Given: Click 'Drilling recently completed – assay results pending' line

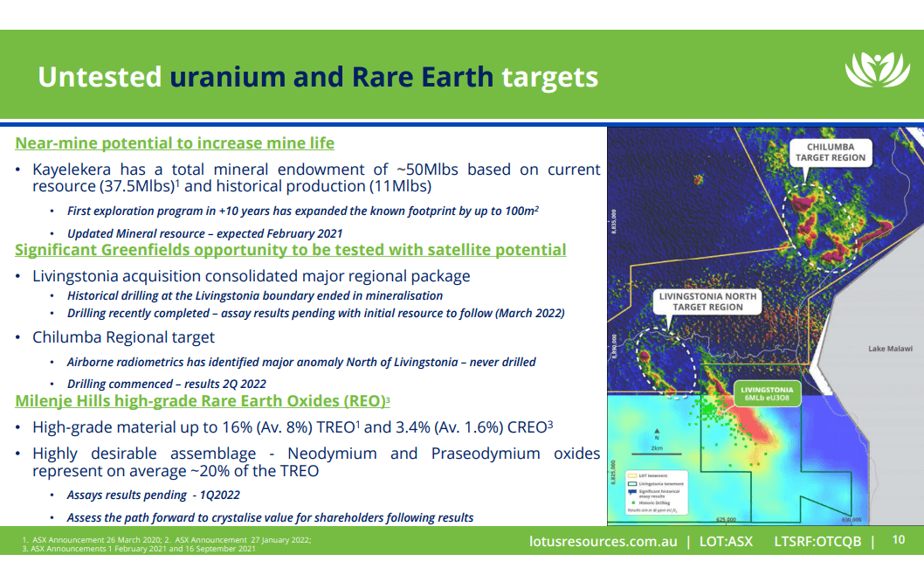Looking at the screenshot, I should pyautogui.click(x=315, y=313).
